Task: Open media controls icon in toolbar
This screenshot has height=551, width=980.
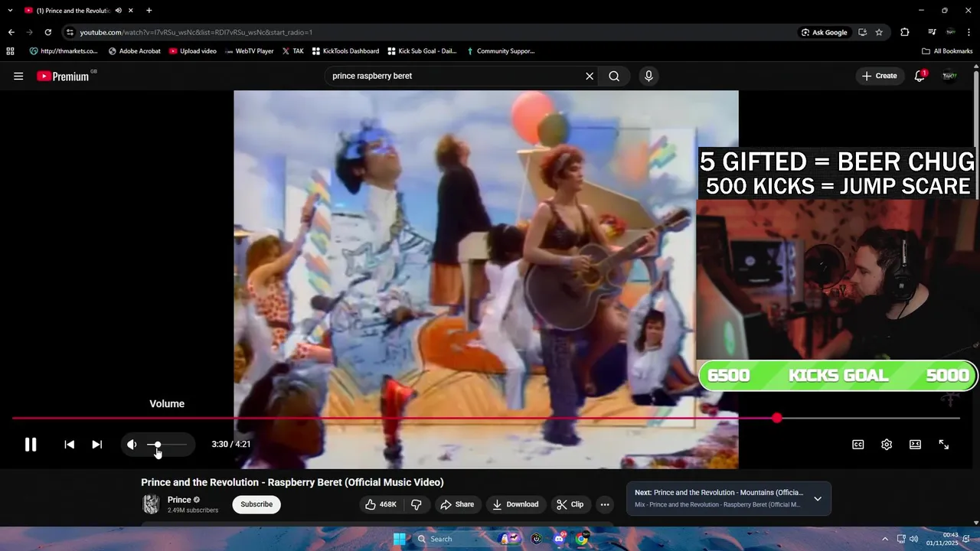Action: point(932,32)
